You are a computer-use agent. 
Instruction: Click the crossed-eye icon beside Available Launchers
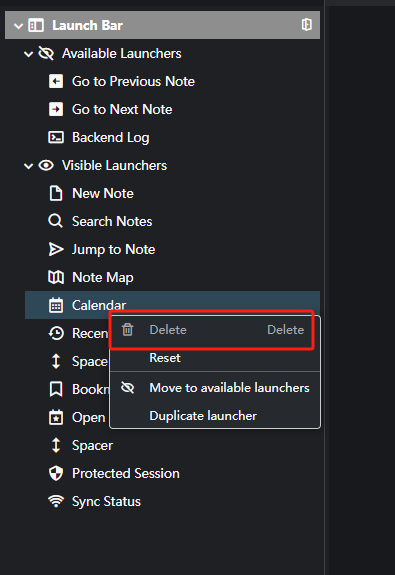[46, 54]
